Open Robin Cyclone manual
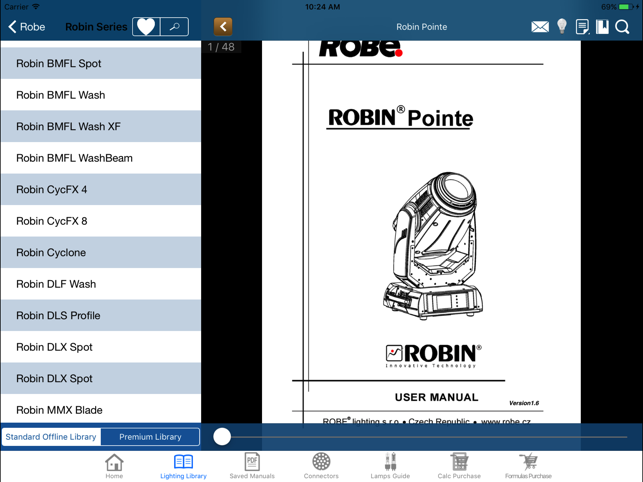The image size is (643, 482). click(x=101, y=253)
